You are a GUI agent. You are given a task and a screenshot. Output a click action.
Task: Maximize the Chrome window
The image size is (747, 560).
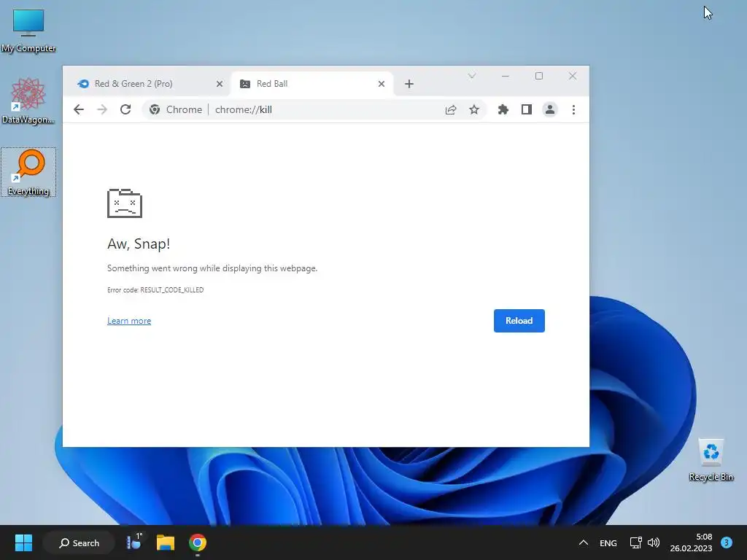tap(539, 76)
